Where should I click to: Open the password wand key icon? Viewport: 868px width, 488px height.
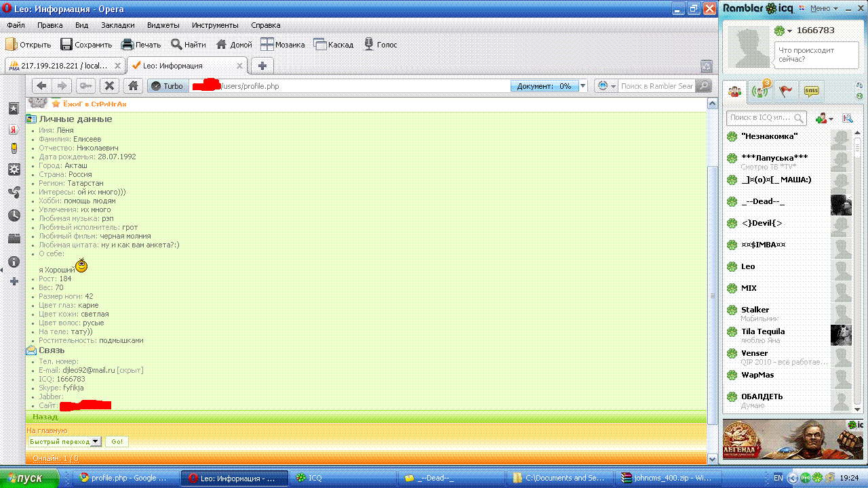pos(85,86)
